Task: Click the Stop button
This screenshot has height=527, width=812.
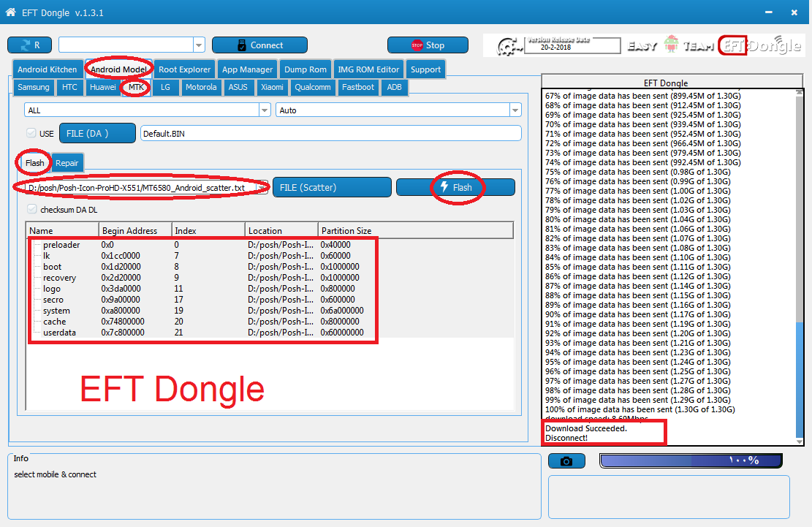Action: tap(428, 45)
